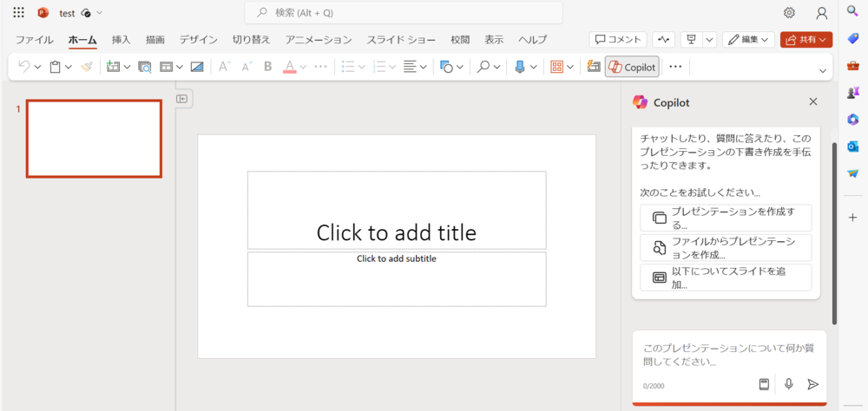Open Shapes dropdown arrow
The image size is (868, 411).
[460, 68]
